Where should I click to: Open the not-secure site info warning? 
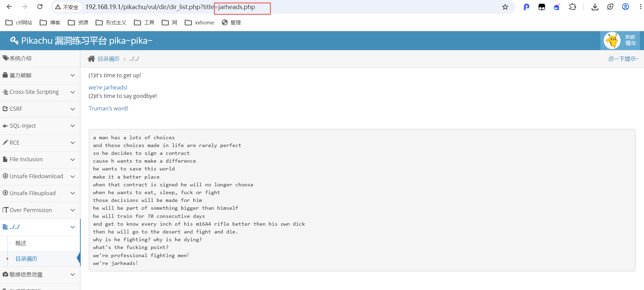pyautogui.click(x=67, y=7)
